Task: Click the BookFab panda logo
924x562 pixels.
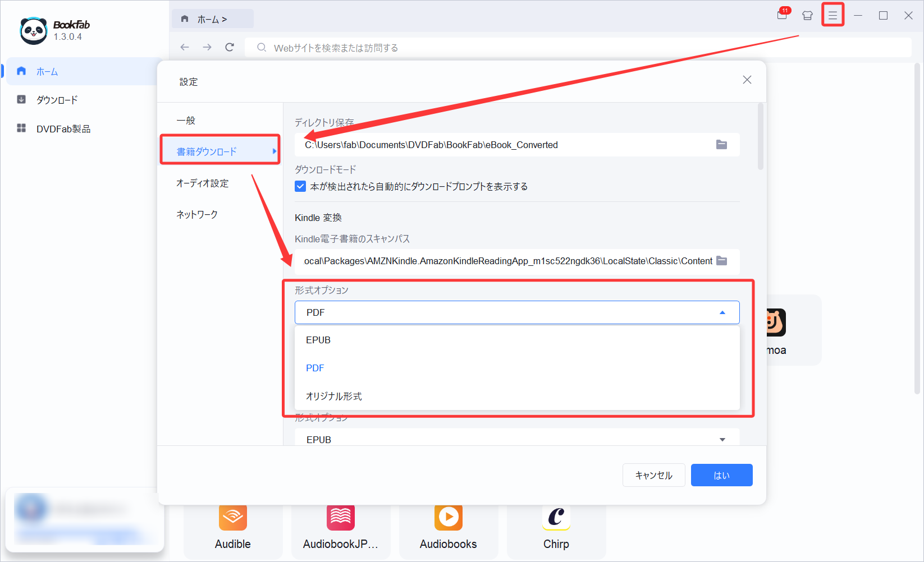Action: pyautogui.click(x=34, y=30)
